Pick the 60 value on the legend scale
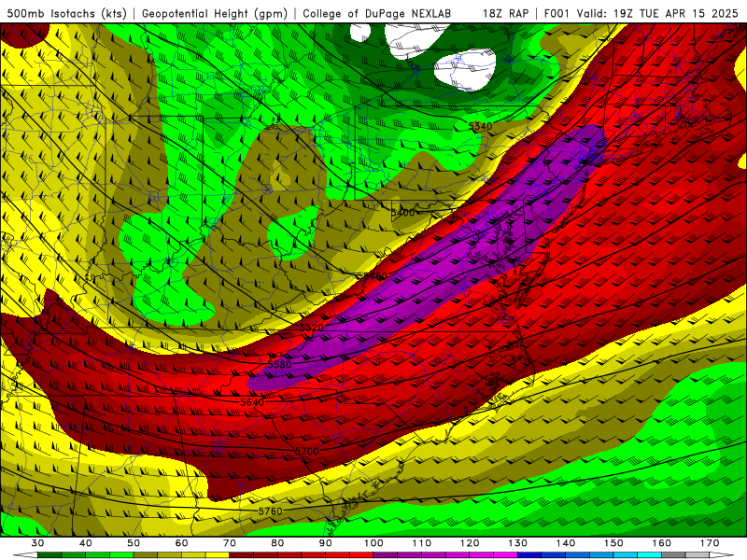The width and height of the screenshot is (747, 560). (181, 543)
